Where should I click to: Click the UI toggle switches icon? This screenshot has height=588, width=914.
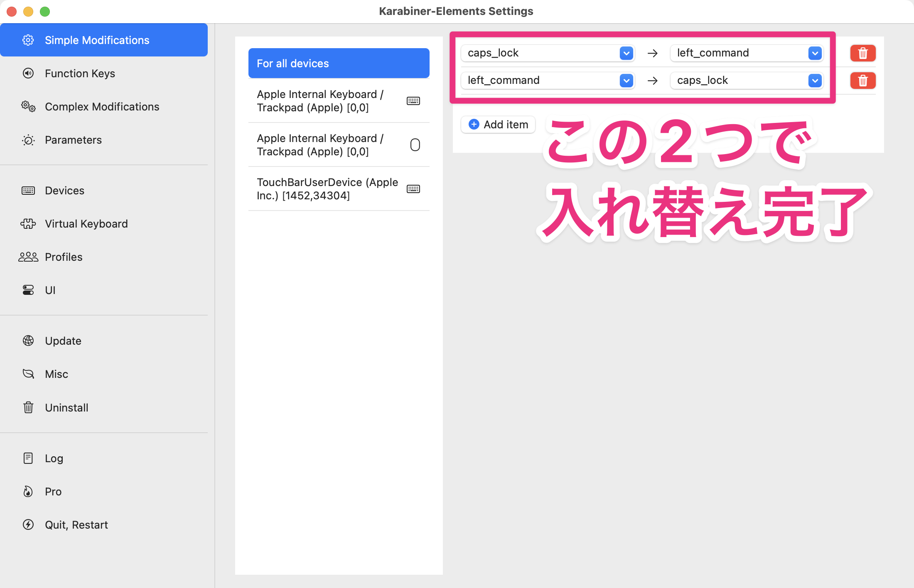coord(28,290)
